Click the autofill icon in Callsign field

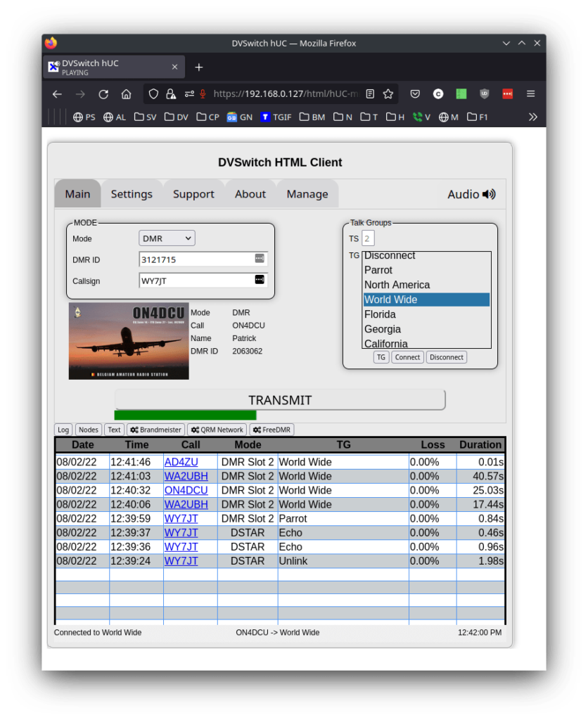[x=260, y=280]
